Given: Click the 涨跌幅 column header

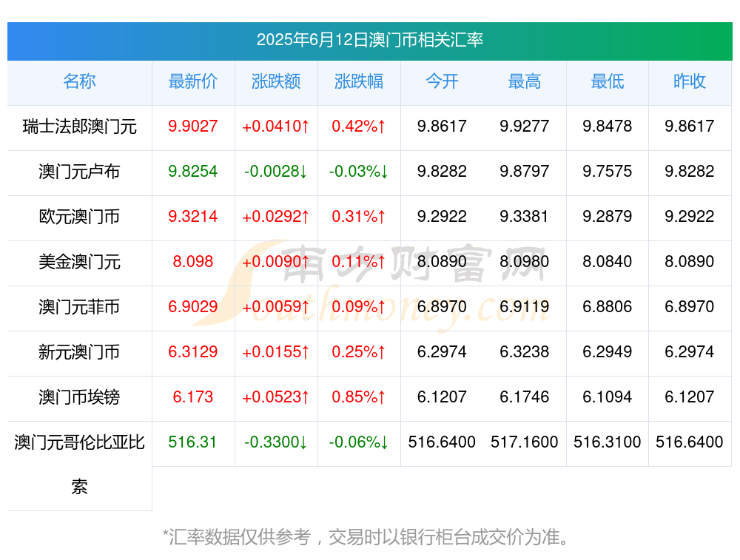Looking at the screenshot, I should (359, 81).
